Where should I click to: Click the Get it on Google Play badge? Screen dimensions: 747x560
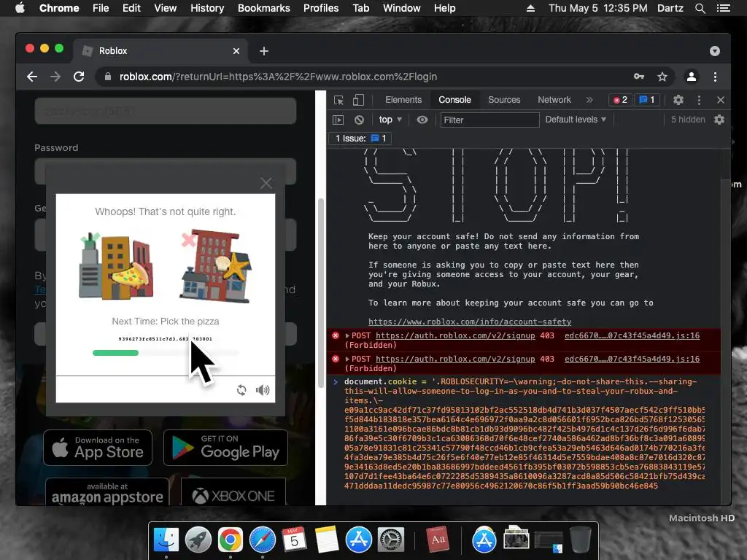[x=225, y=448]
